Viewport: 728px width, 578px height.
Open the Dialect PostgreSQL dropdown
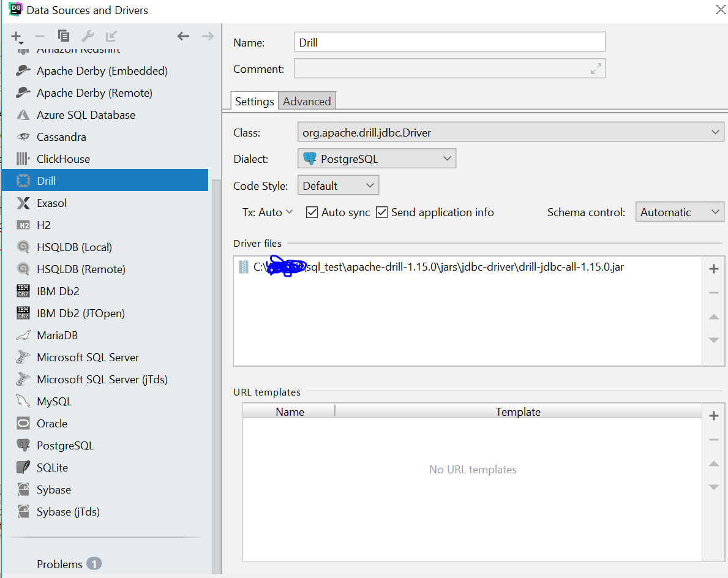377,159
